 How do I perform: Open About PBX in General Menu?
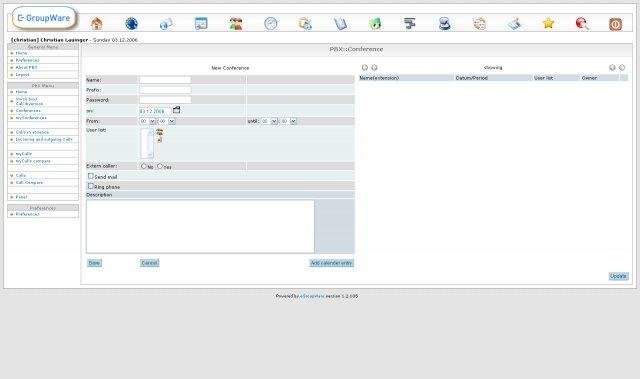pyautogui.click(x=27, y=67)
